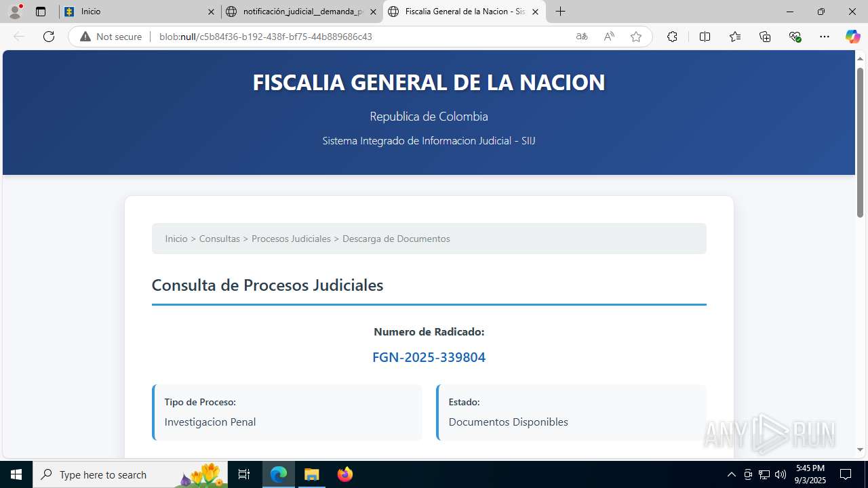Switch to the Inicio tab

[140, 12]
